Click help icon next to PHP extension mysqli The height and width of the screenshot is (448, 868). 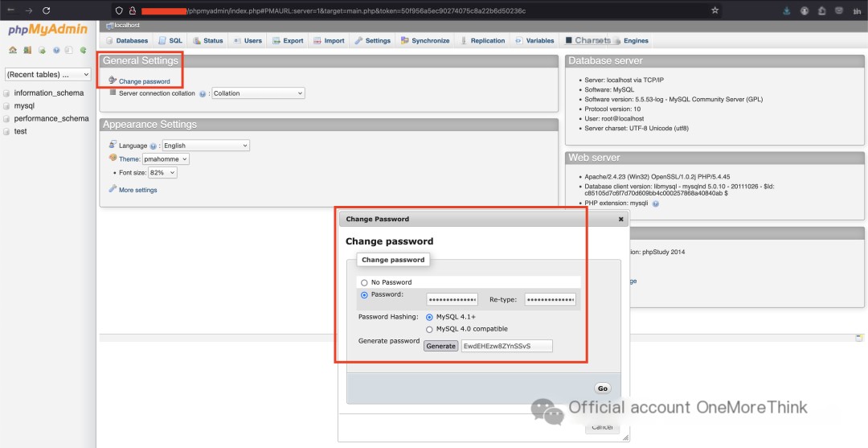[656, 203]
